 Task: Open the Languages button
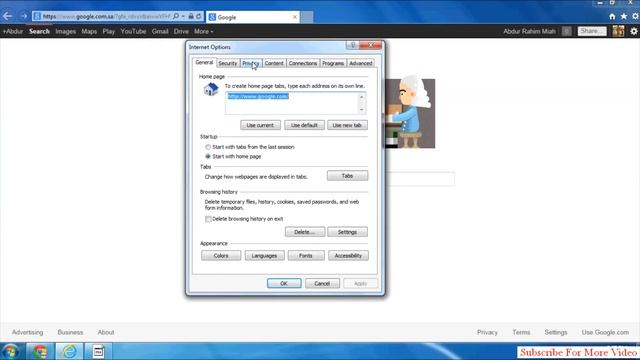tap(264, 256)
